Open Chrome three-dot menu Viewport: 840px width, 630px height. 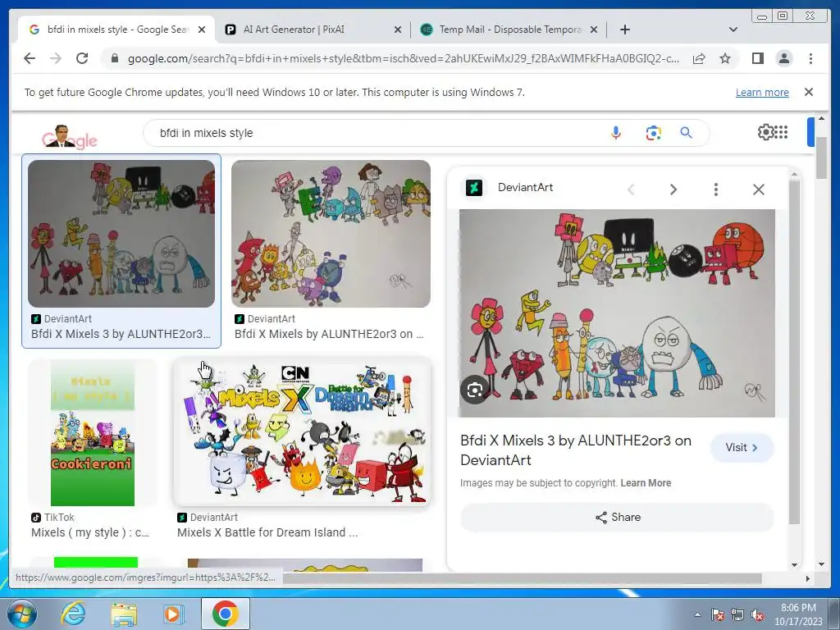[x=810, y=58]
